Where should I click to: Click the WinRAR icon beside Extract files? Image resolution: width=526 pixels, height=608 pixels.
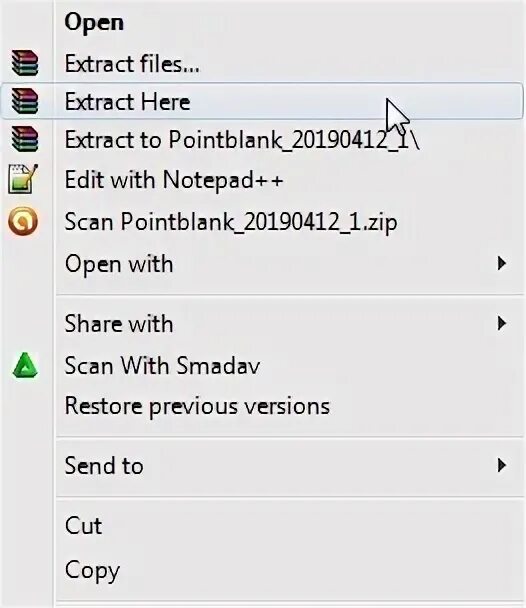tap(24, 62)
